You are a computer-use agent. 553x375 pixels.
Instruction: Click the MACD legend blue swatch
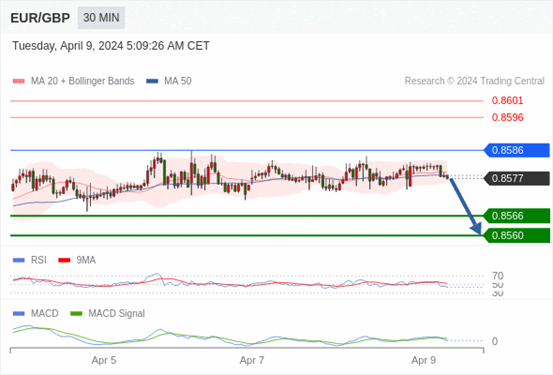click(19, 314)
